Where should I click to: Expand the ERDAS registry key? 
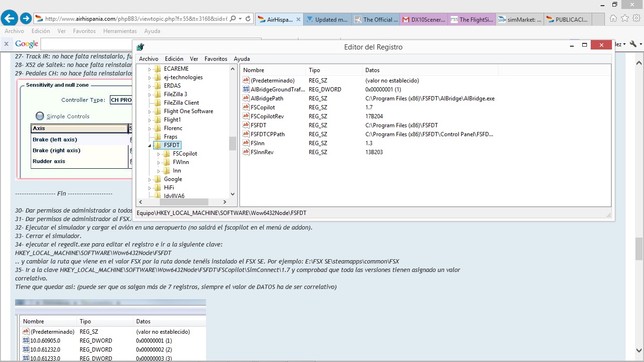point(150,86)
